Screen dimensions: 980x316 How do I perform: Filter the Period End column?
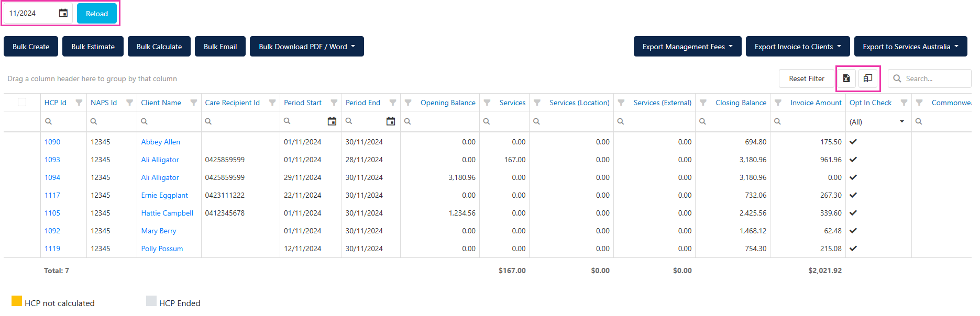(x=393, y=103)
